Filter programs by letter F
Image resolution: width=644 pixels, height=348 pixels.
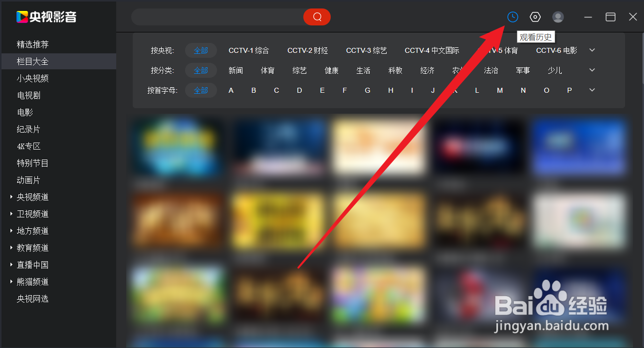[345, 90]
